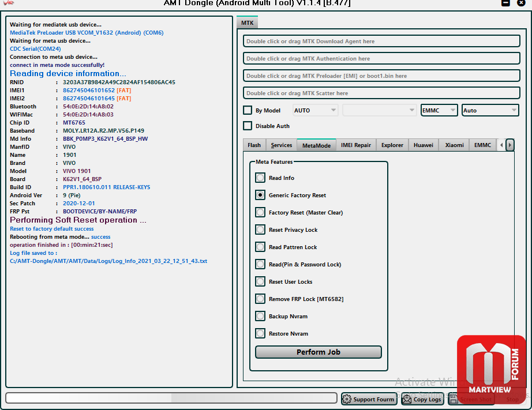Switch to the Services tab
The image size is (532, 410).
coord(281,145)
